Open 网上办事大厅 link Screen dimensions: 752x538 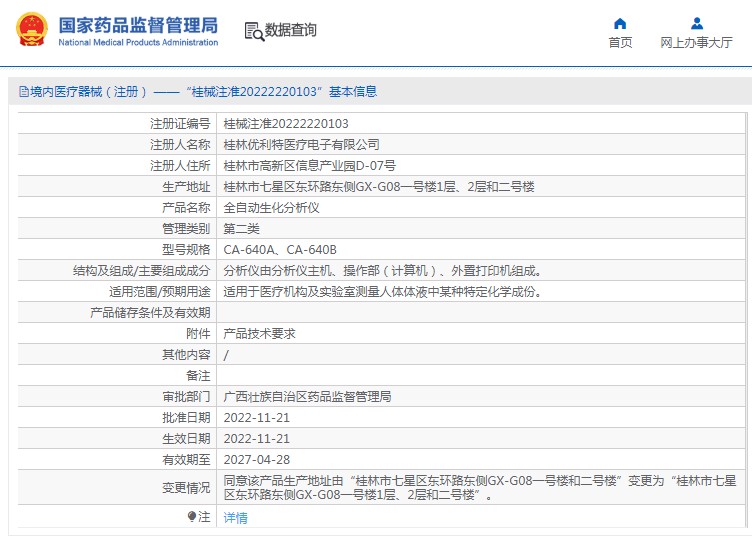(696, 43)
